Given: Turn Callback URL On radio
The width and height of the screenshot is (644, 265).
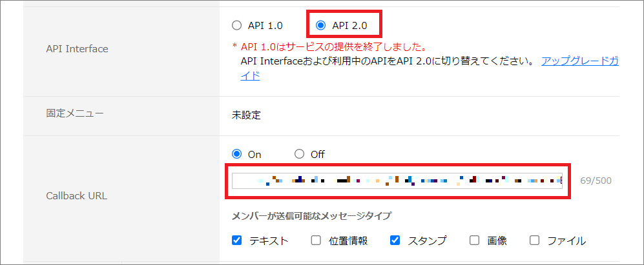Looking at the screenshot, I should tap(236, 154).
